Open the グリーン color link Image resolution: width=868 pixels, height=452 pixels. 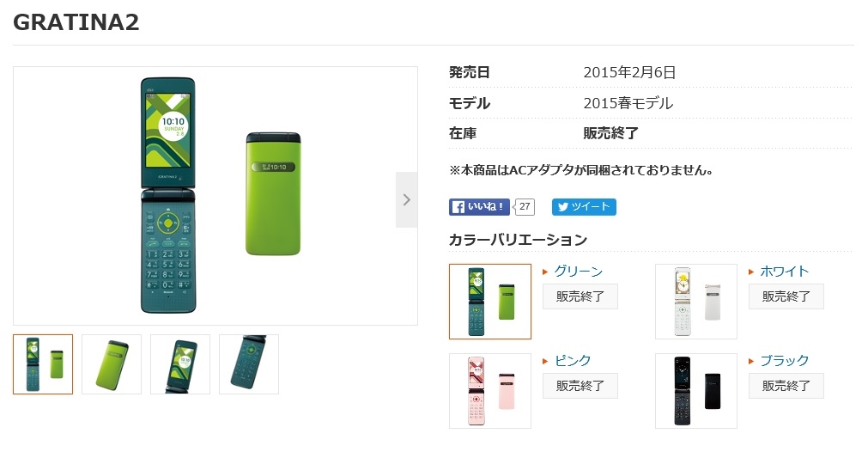click(578, 272)
